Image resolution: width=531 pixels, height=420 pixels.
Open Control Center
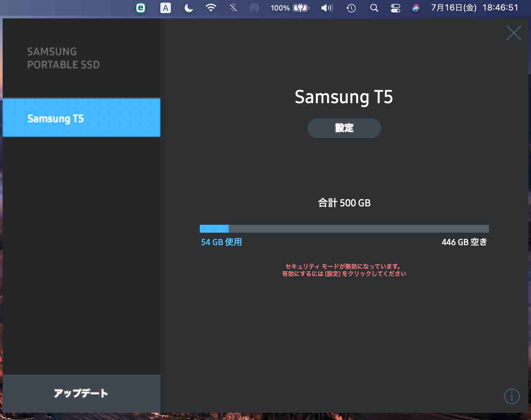[x=395, y=8]
